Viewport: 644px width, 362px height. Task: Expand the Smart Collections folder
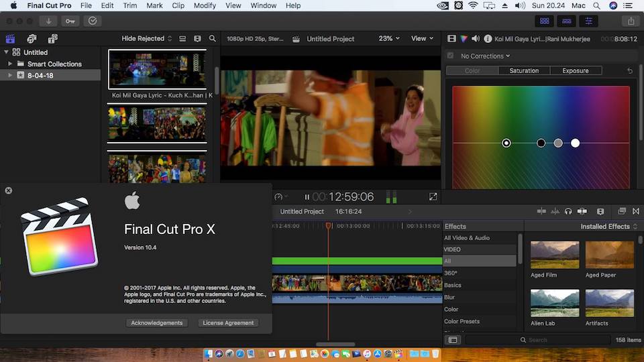coord(10,64)
